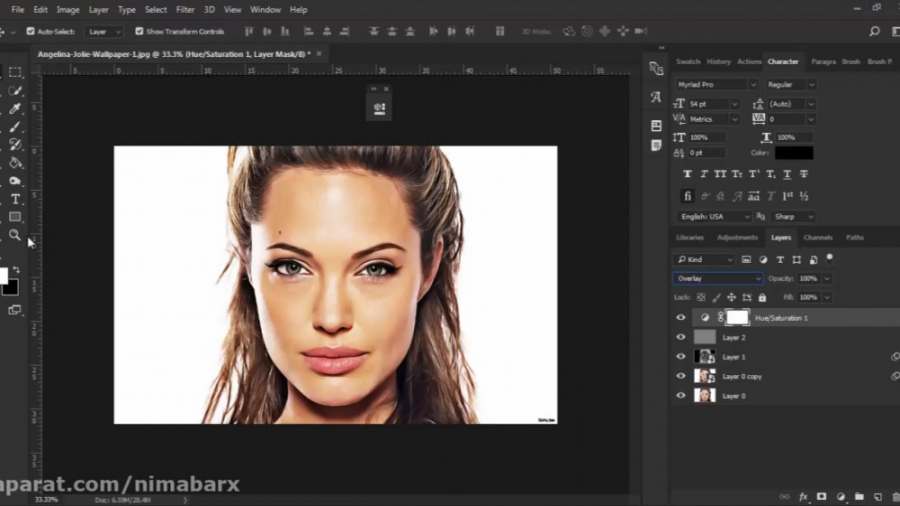Uncheck Show Transform Controls checkbox
The width and height of the screenshot is (900, 506).
[139, 31]
